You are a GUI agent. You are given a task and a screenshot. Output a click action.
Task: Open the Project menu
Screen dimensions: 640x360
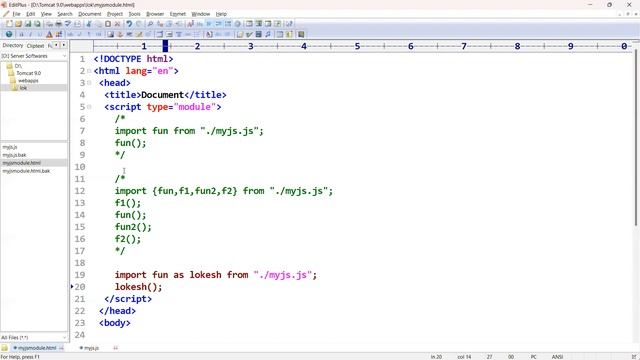pyautogui.click(x=115, y=14)
